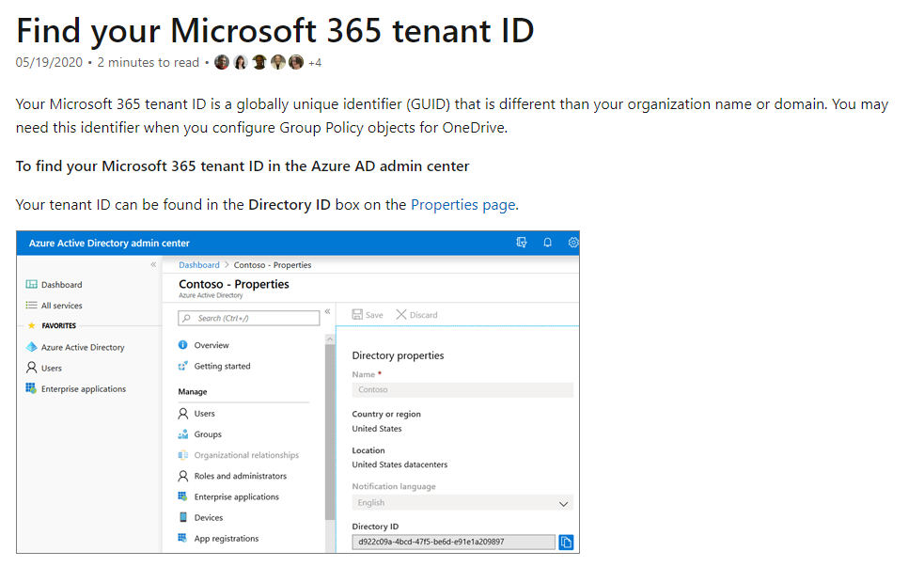
Task: Click the fourth contributor avatar
Action: coord(278,62)
